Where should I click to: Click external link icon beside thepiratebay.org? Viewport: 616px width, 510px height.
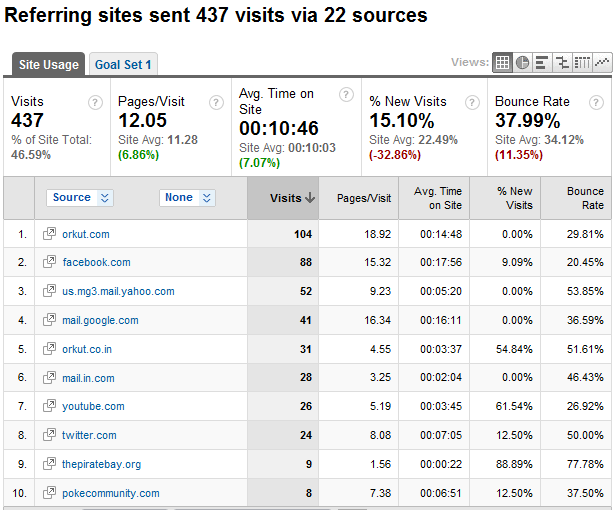49,464
